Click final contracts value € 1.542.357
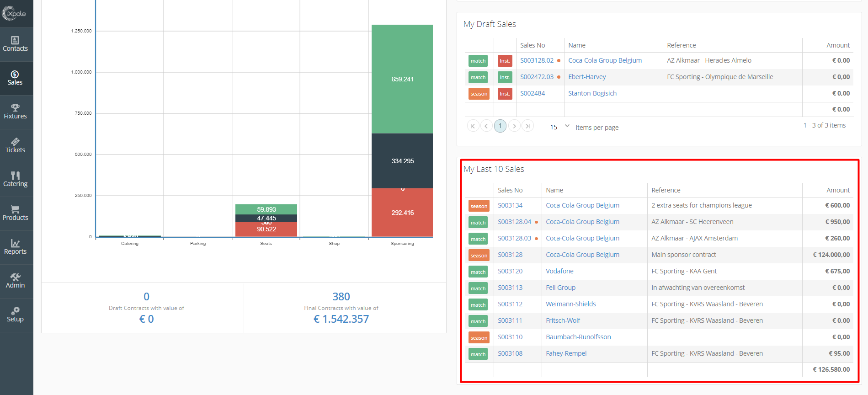Screen dimensions: 868x395 pyautogui.click(x=341, y=319)
